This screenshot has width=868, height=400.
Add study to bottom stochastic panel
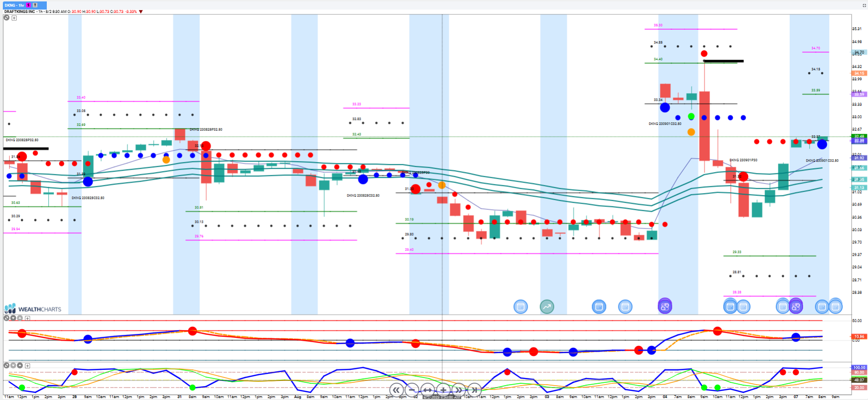coord(28,366)
